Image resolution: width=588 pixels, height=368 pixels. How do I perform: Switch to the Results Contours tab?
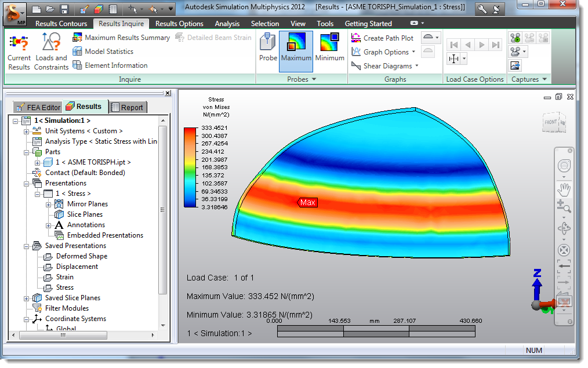coord(61,23)
